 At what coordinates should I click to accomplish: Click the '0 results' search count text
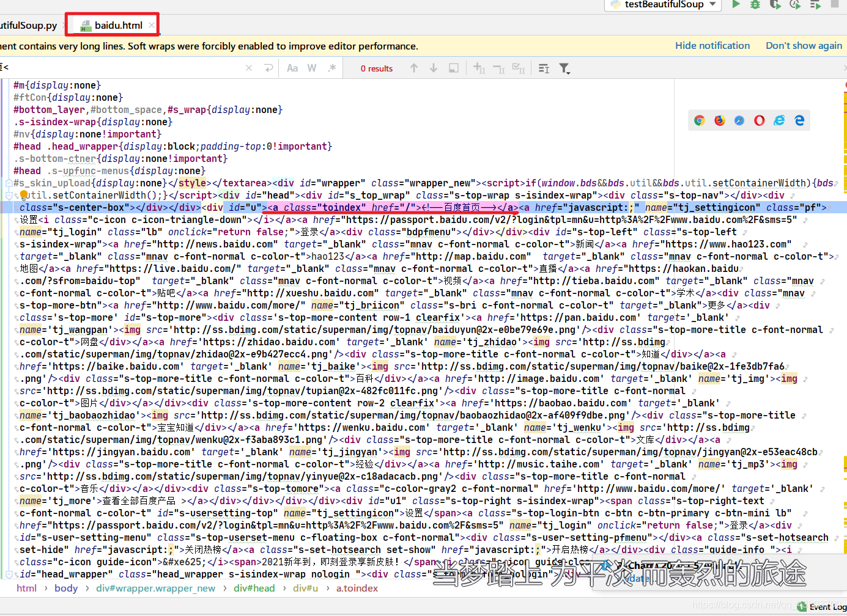click(x=377, y=68)
